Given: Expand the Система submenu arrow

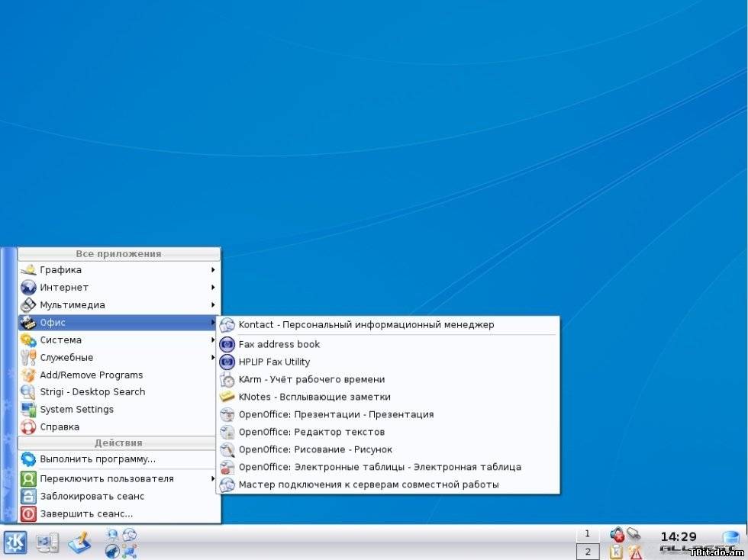Looking at the screenshot, I should (213, 340).
